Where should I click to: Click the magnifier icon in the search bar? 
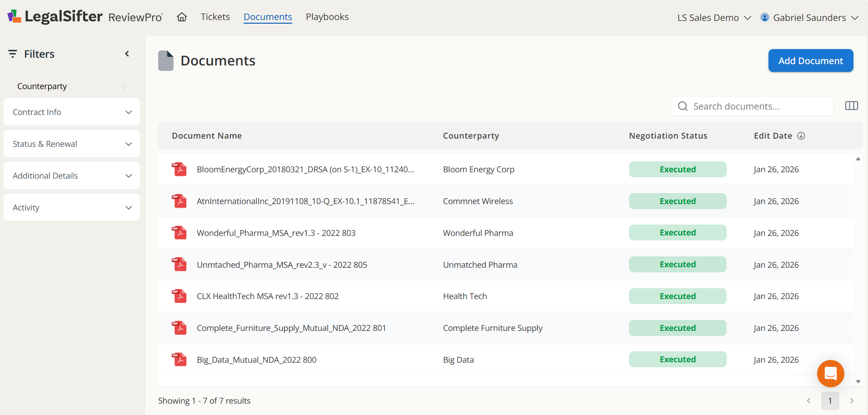[x=683, y=106]
